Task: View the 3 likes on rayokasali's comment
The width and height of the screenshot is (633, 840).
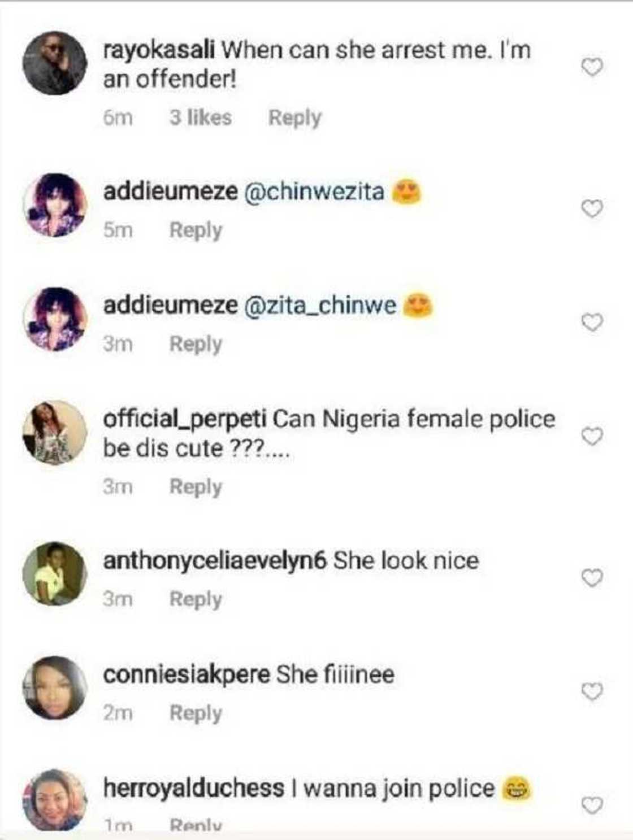Action: click(x=200, y=117)
